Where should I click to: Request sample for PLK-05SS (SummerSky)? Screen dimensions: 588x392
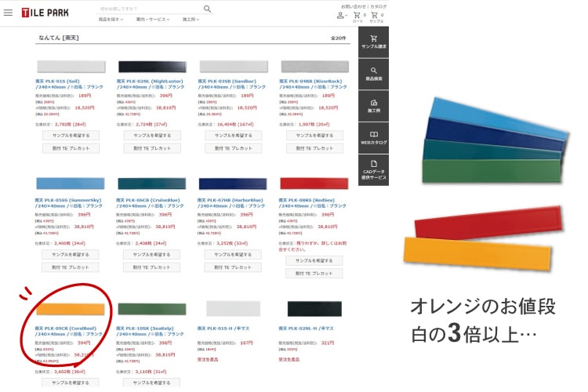[71, 255]
